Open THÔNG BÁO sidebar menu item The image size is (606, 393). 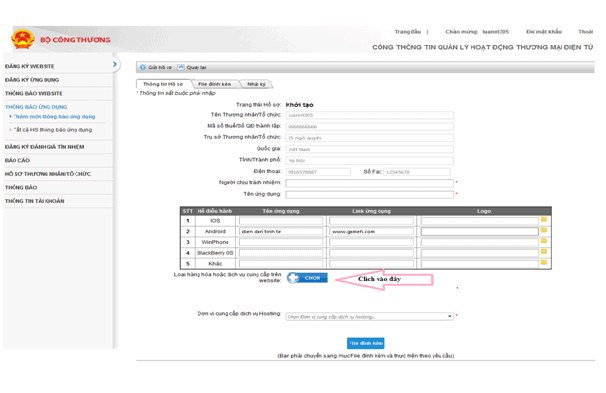tap(21, 187)
